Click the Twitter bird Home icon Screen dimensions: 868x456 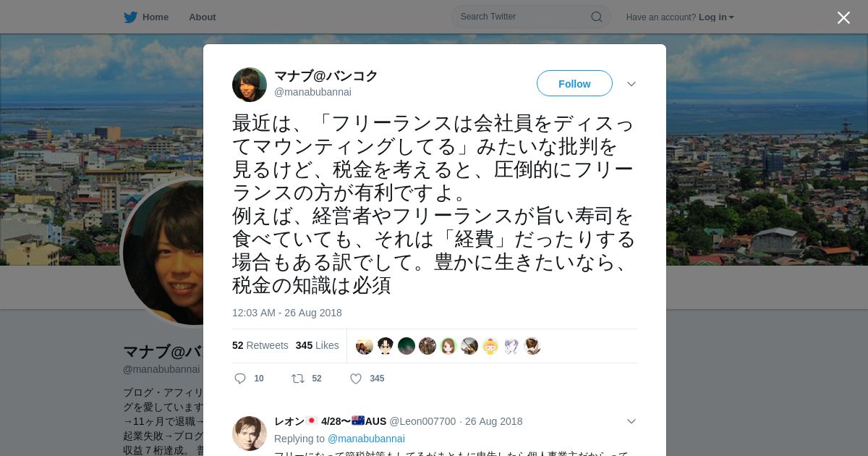click(130, 17)
